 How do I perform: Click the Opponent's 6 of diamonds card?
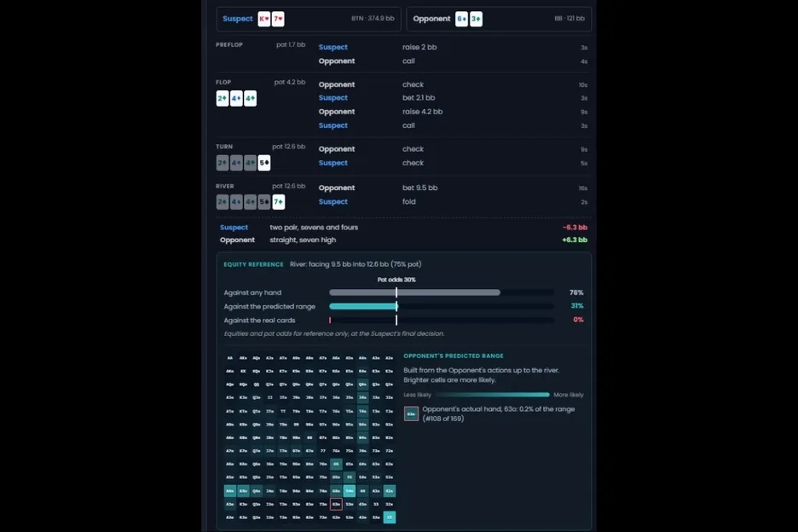coord(461,19)
